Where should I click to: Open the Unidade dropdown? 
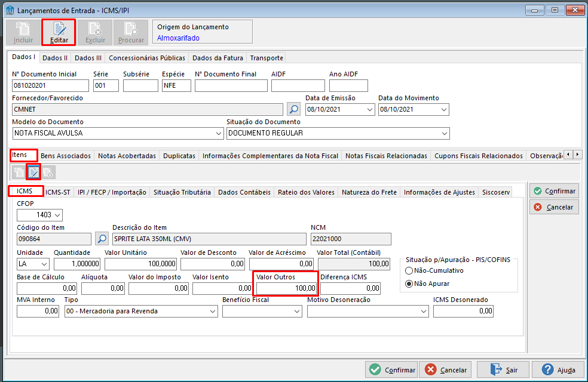pos(44,264)
